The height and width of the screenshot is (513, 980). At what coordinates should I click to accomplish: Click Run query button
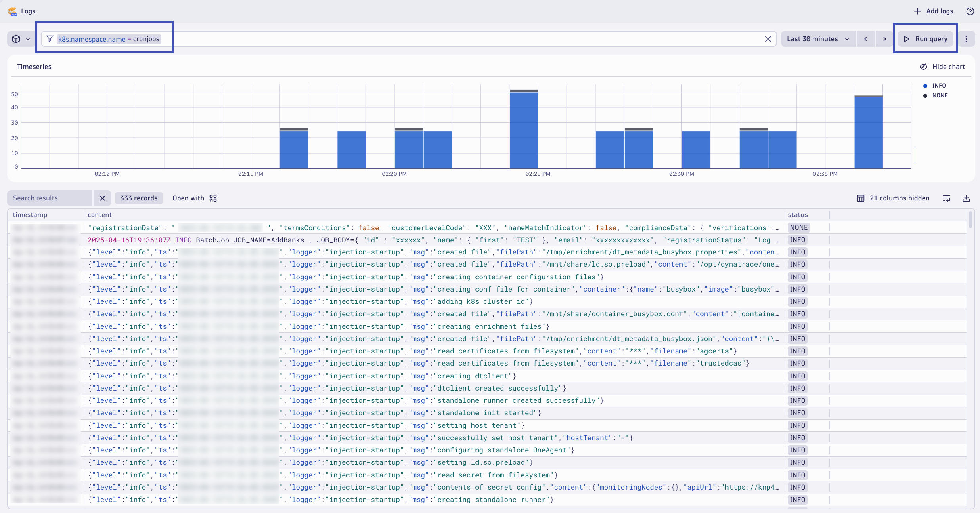pyautogui.click(x=925, y=39)
